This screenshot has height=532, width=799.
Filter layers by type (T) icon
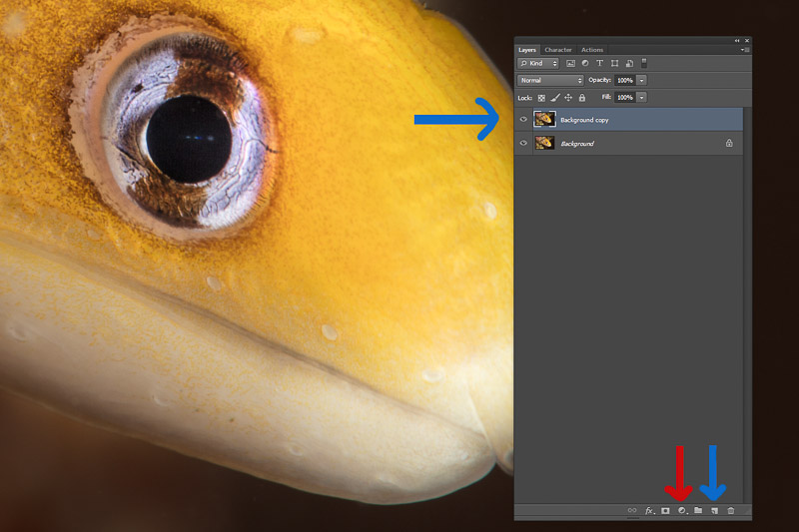pos(599,63)
